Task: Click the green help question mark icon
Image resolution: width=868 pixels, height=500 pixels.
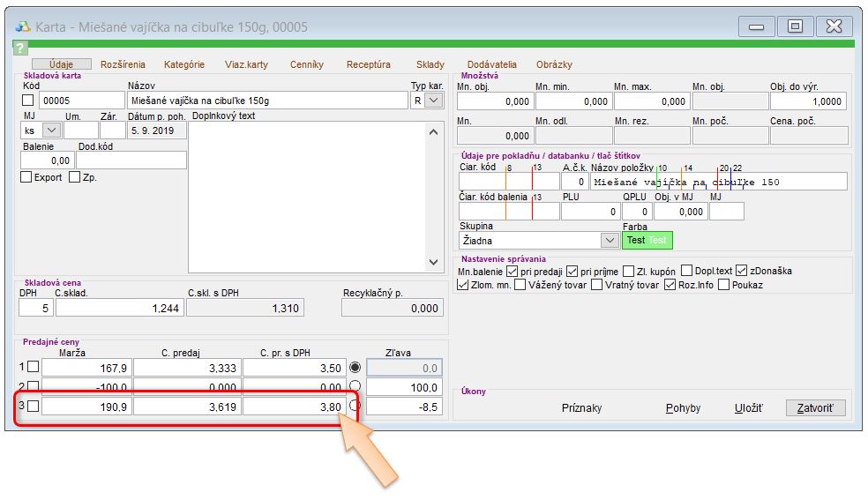Action: point(20,48)
